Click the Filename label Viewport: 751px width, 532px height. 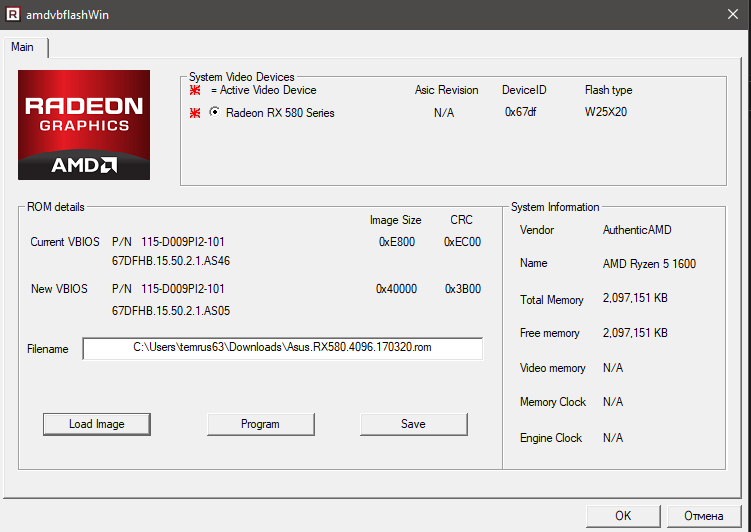coord(47,349)
